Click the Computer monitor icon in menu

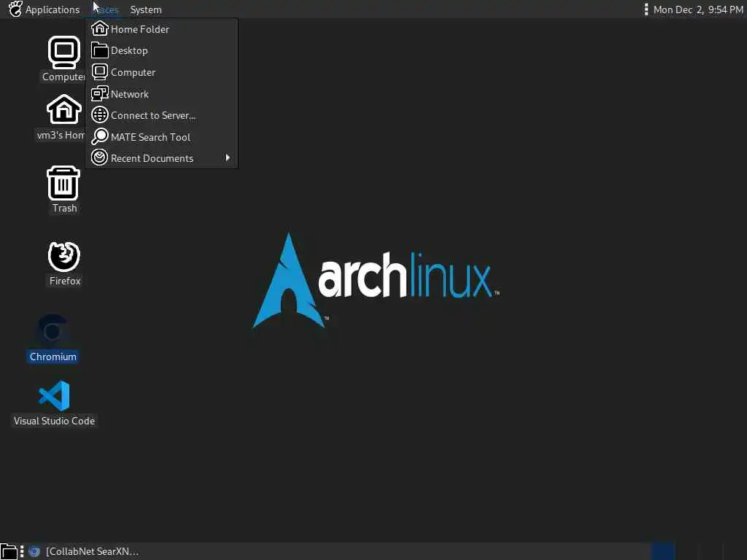99,72
